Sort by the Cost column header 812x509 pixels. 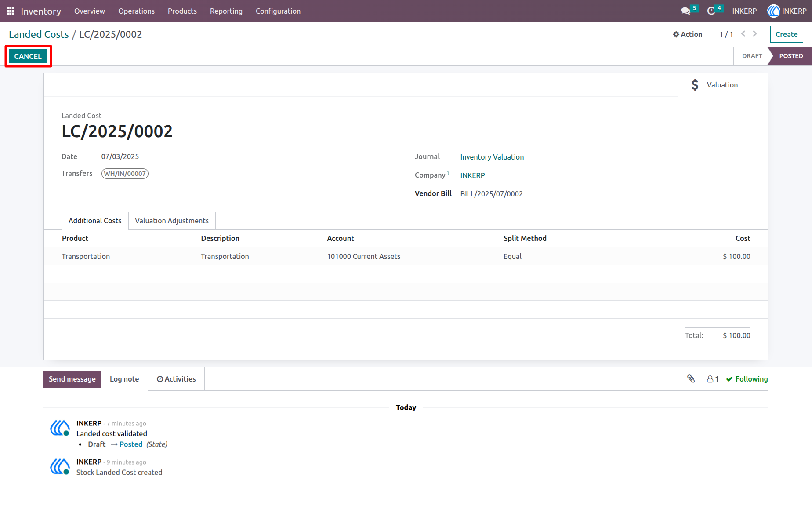tap(743, 238)
